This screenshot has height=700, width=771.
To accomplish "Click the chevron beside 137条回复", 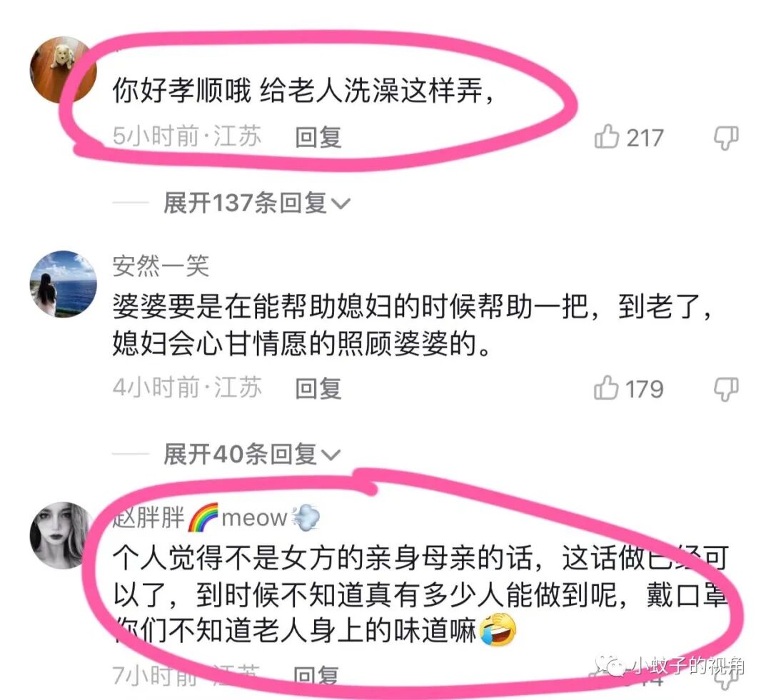I will tap(341, 203).
